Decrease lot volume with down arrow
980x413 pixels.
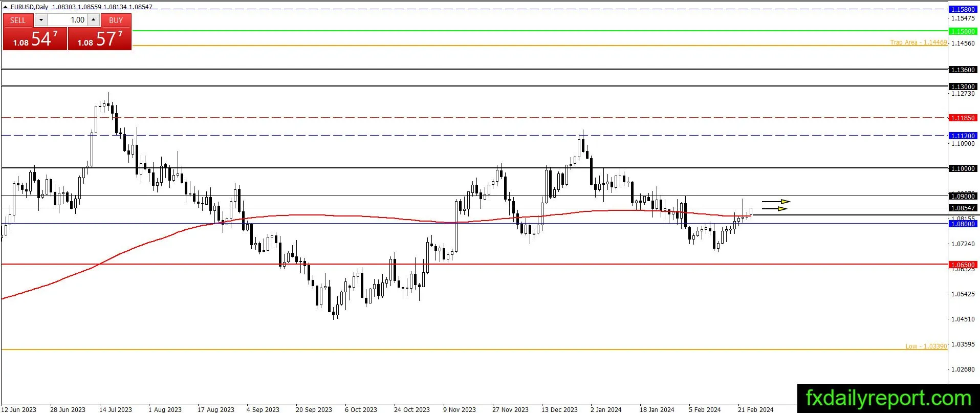41,20
